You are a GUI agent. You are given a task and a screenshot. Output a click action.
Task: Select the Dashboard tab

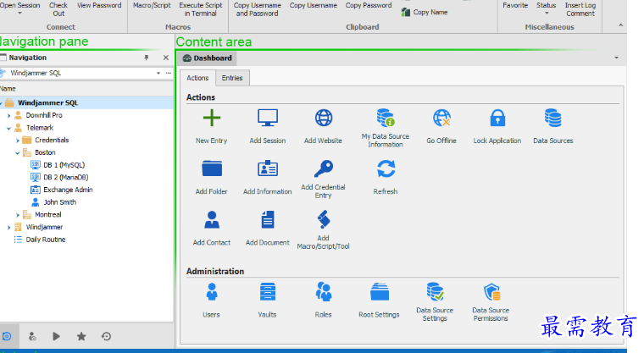click(x=208, y=58)
